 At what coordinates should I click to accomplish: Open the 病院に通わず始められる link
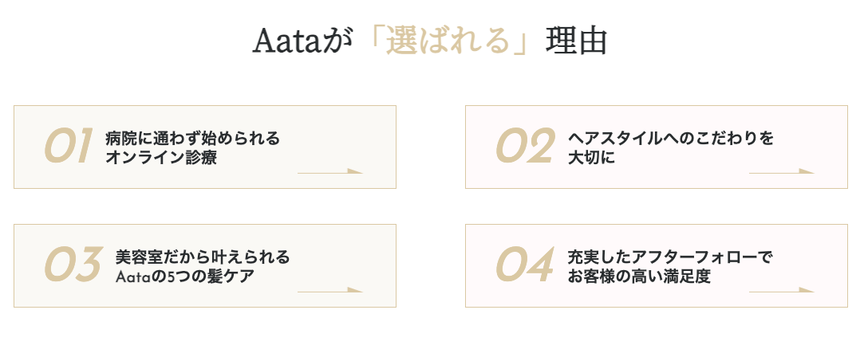coord(192,138)
